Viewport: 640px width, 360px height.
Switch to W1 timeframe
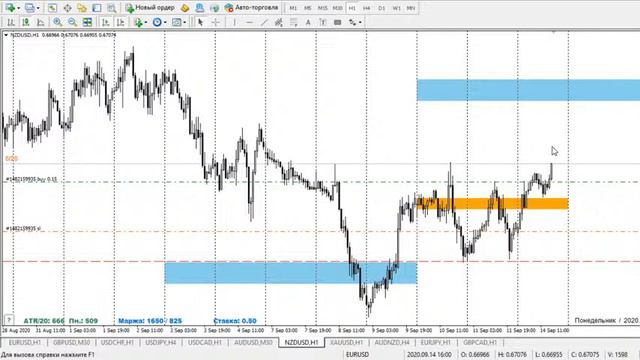pos(396,8)
